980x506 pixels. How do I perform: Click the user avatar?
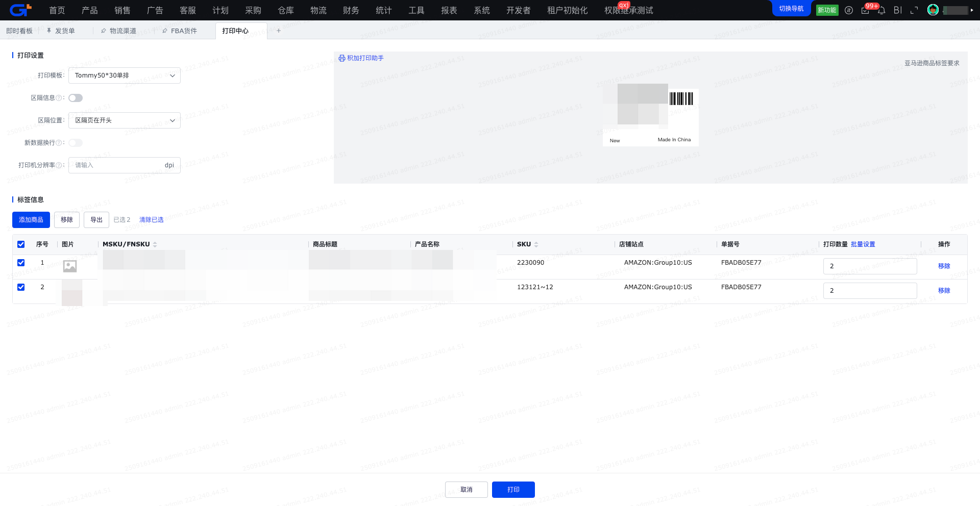[933, 10]
